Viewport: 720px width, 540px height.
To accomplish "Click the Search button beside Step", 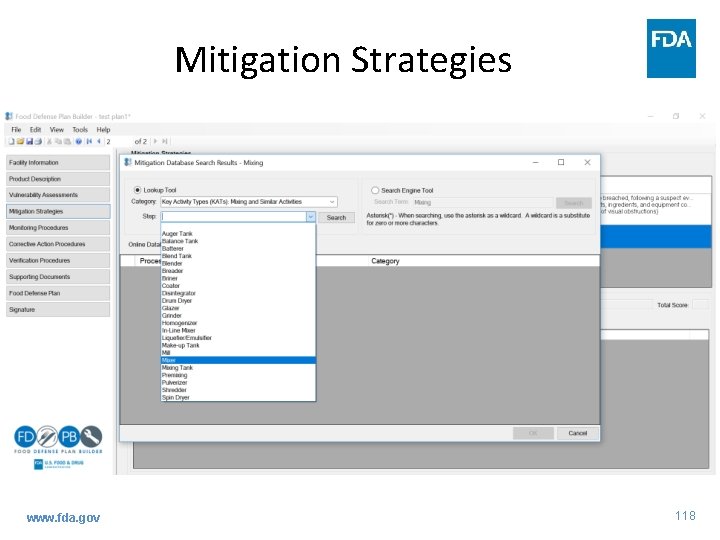I will (x=336, y=218).
